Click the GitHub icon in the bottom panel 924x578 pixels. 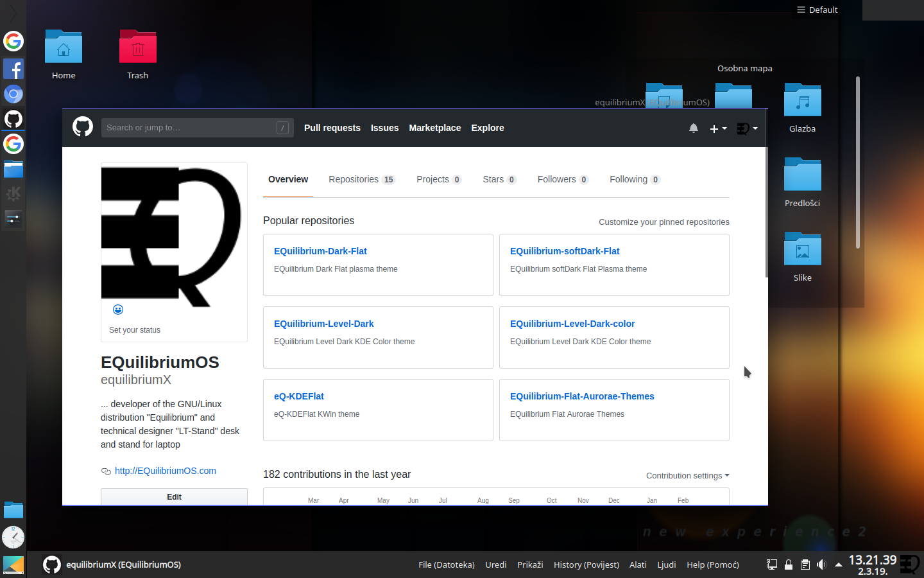click(52, 565)
